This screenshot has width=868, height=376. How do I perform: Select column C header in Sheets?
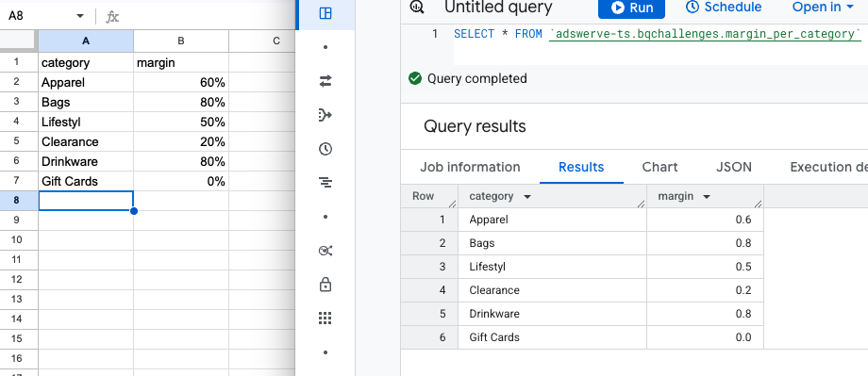click(262, 41)
